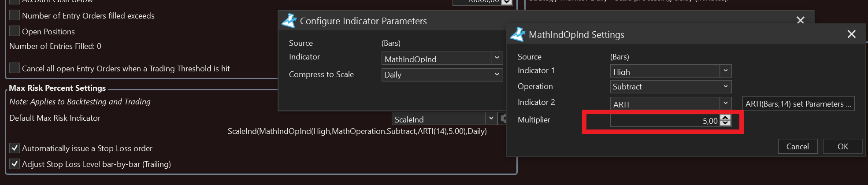Expand the Operation dropdown set to Subtract
The width and height of the screenshot is (868, 185).
tap(670, 86)
